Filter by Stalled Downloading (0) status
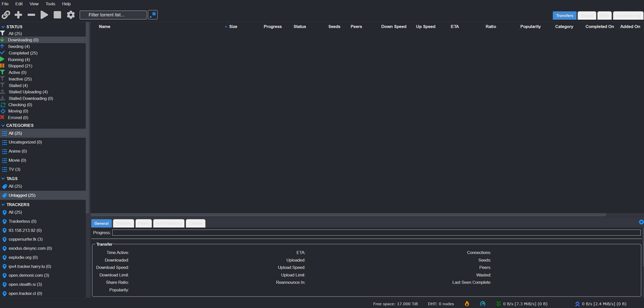The image size is (644, 308). pyautogui.click(x=43, y=98)
